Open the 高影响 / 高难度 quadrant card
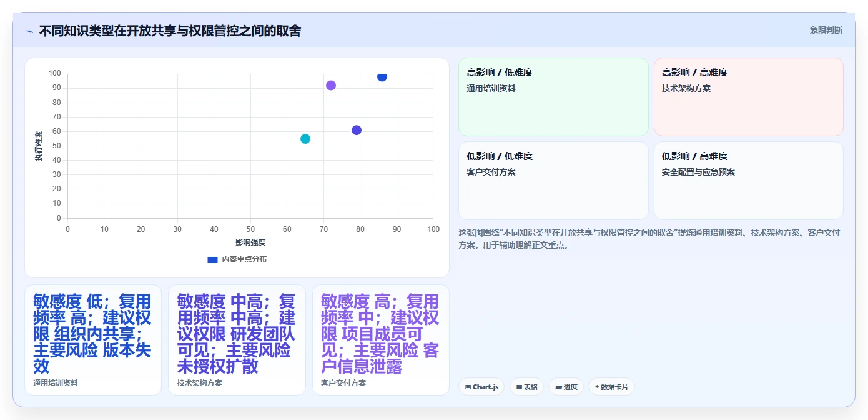This screenshot has height=420, width=868. 749,97
